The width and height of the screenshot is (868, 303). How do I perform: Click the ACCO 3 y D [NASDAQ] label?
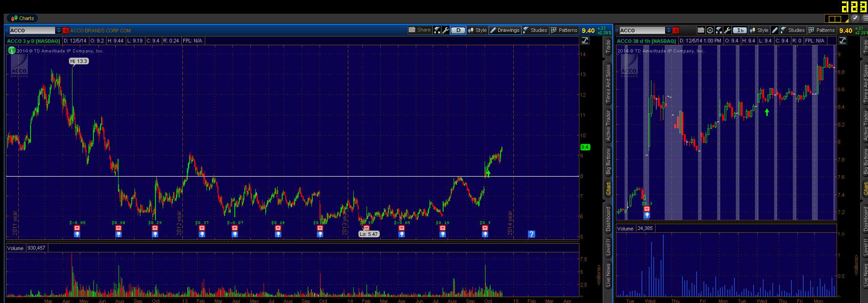click(x=33, y=41)
